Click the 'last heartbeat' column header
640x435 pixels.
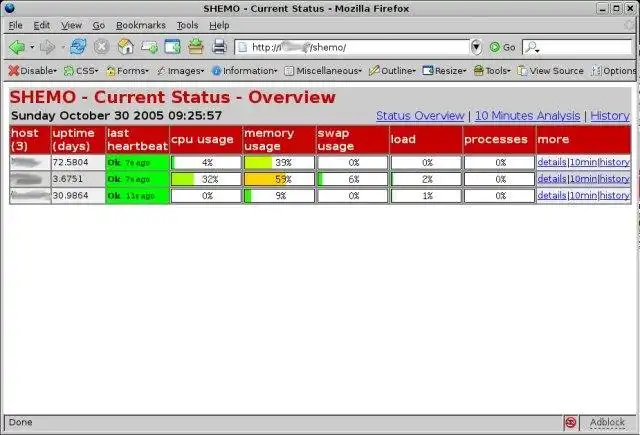[x=138, y=140]
